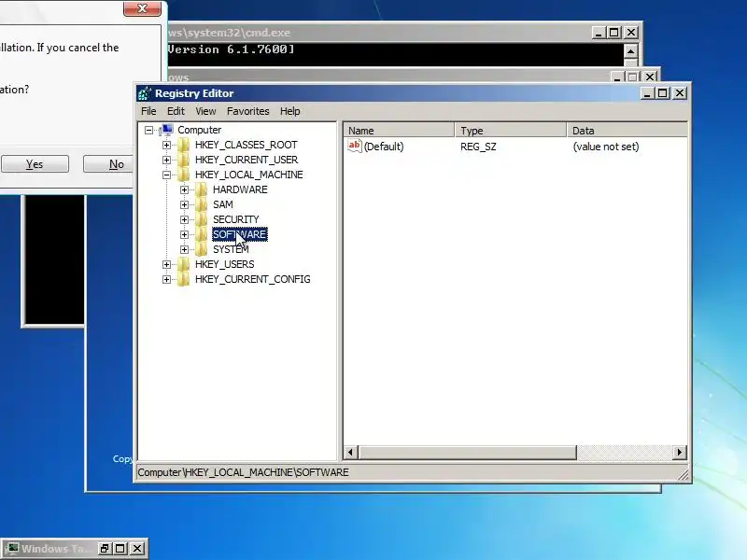Select the Computer tree label
The height and width of the screenshot is (560, 747).
[199, 130]
